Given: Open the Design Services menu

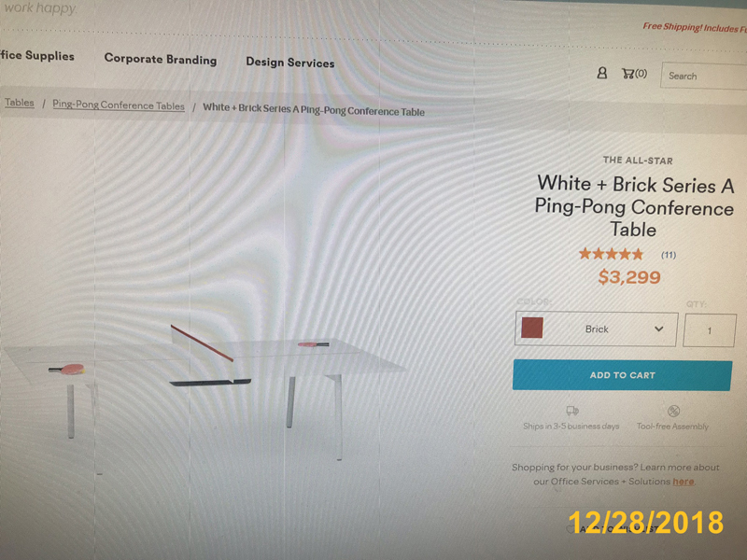Looking at the screenshot, I should 290,63.
